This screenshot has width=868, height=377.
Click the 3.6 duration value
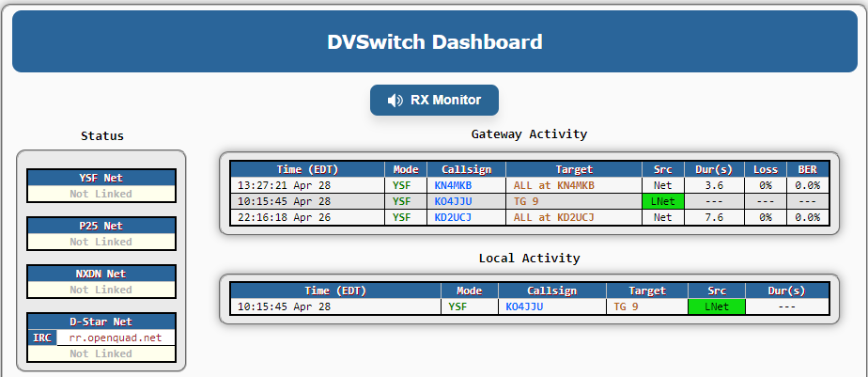tap(714, 185)
